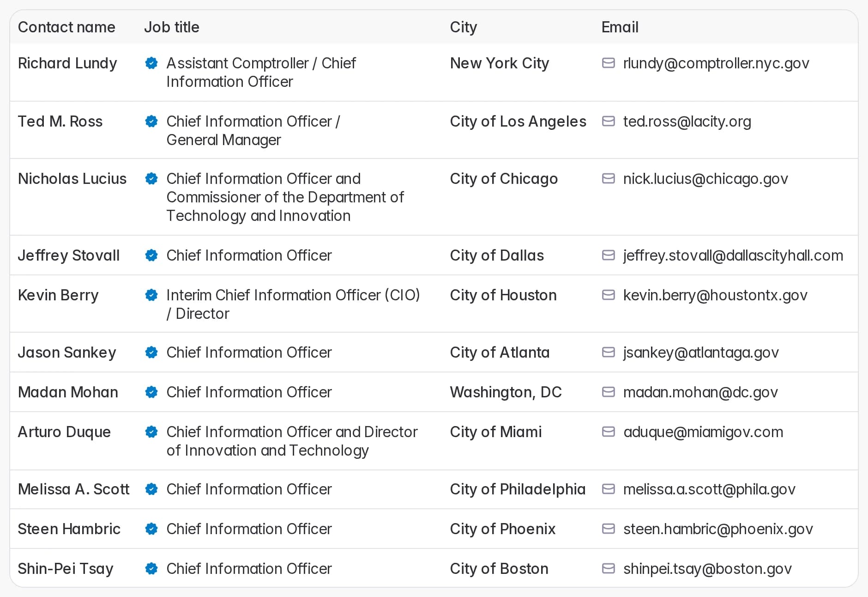Screen dimensions: 868x597
Task: Click the City of Boston cell
Action: point(499,569)
